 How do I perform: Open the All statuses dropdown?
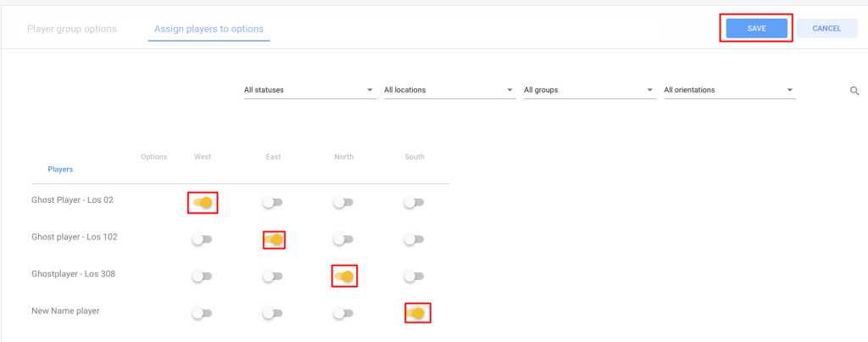click(x=310, y=90)
